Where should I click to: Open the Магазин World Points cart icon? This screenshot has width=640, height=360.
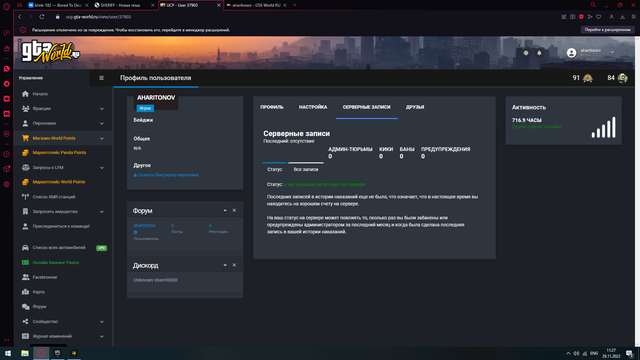25,138
